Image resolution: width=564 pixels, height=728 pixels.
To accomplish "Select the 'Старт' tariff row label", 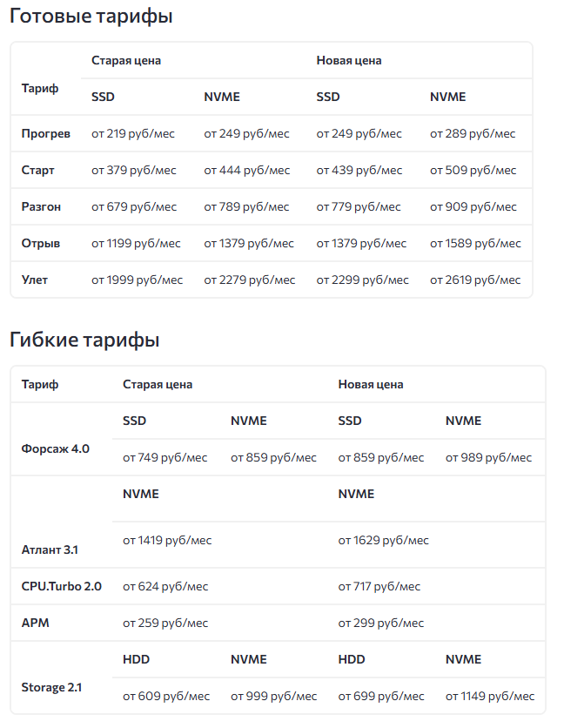I will 38,171.
